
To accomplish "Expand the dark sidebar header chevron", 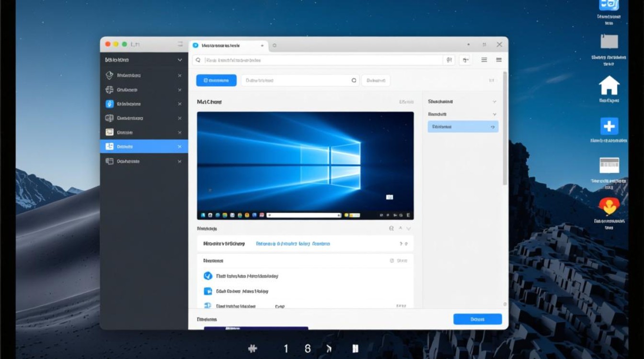I will [x=180, y=60].
